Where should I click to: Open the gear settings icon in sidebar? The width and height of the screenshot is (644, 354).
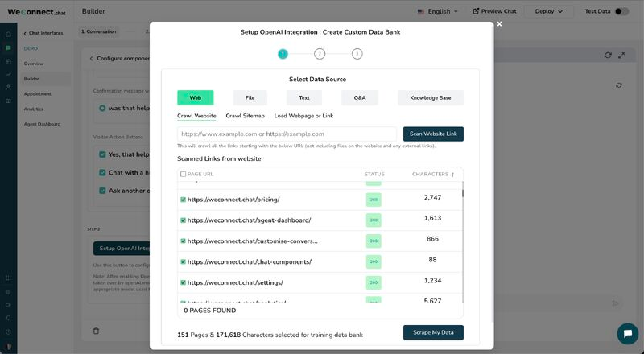(x=8, y=291)
